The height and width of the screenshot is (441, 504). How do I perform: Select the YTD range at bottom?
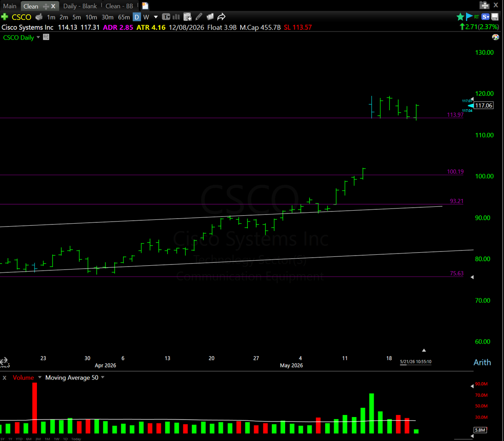[x=19, y=439]
